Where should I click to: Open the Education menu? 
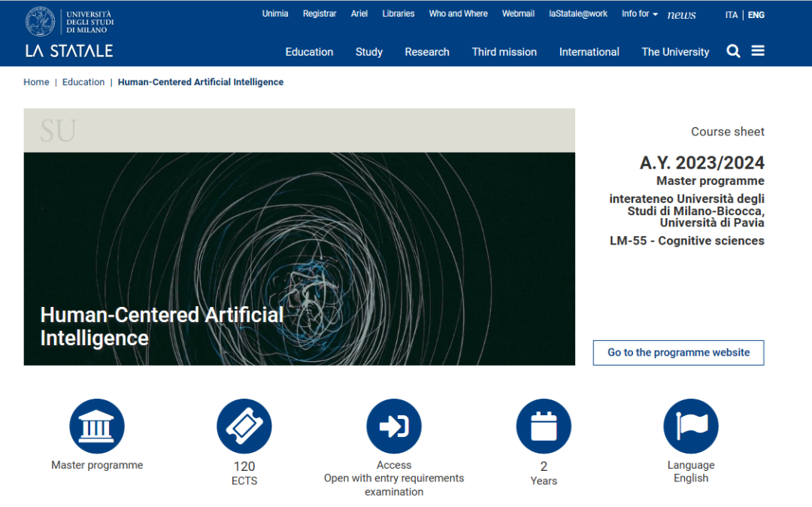309,52
